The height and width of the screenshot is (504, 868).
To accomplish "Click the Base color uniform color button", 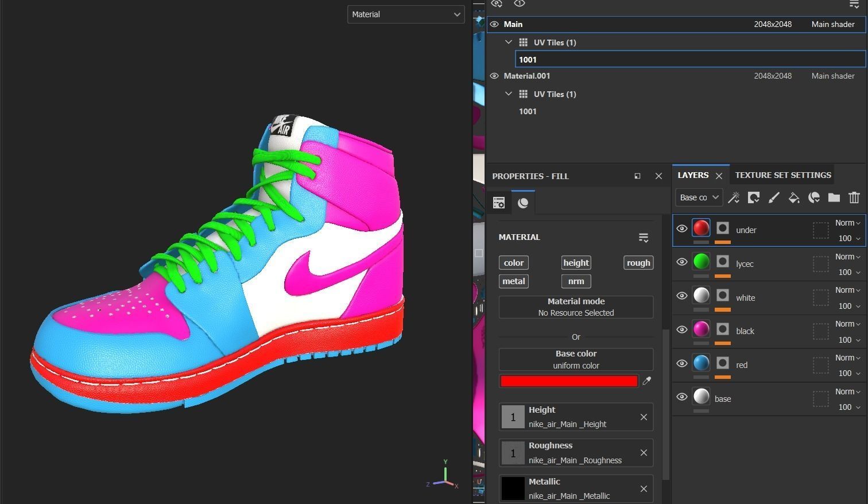I will 576,359.
